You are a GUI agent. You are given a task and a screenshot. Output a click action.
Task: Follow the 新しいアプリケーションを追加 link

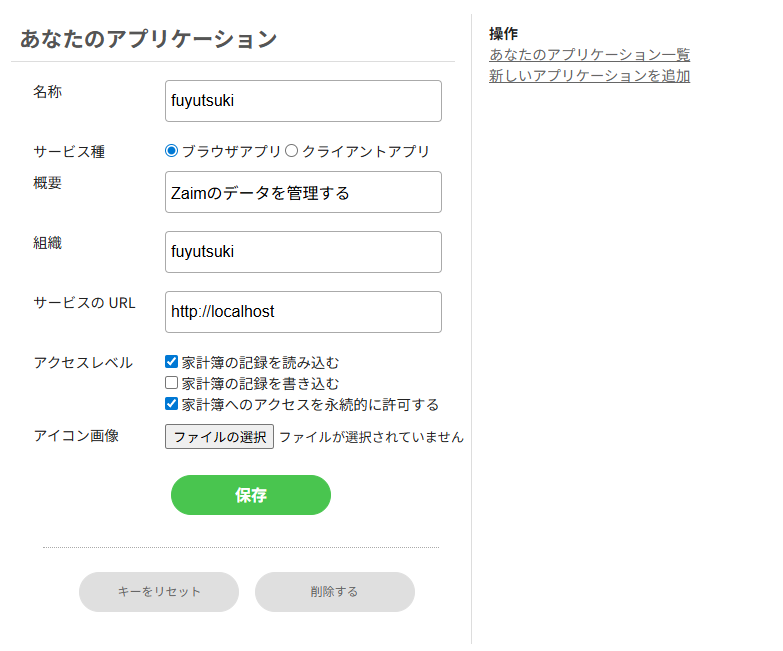tap(589, 76)
